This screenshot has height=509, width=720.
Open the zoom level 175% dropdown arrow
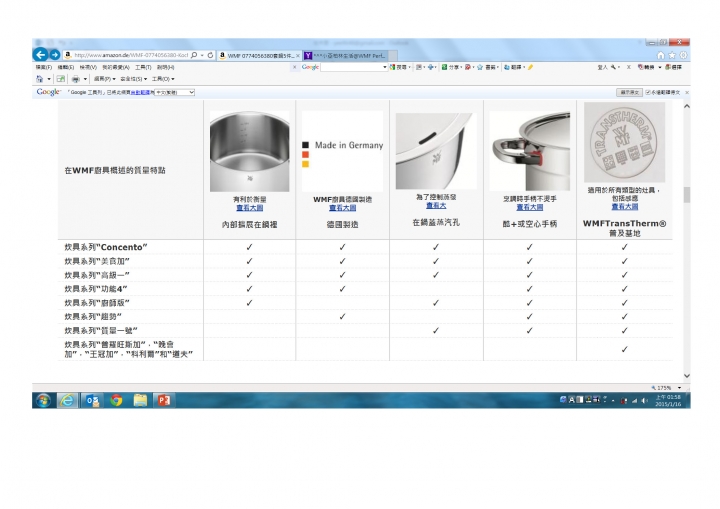[x=679, y=388]
